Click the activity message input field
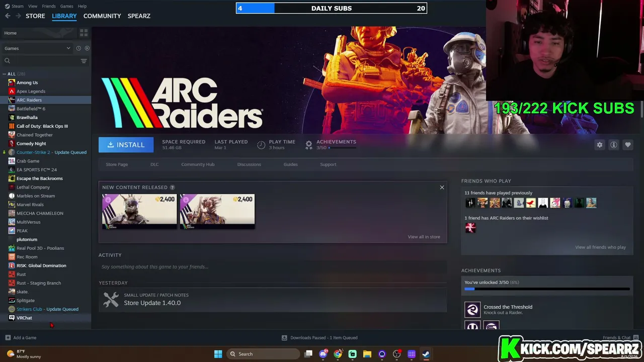 point(272,267)
